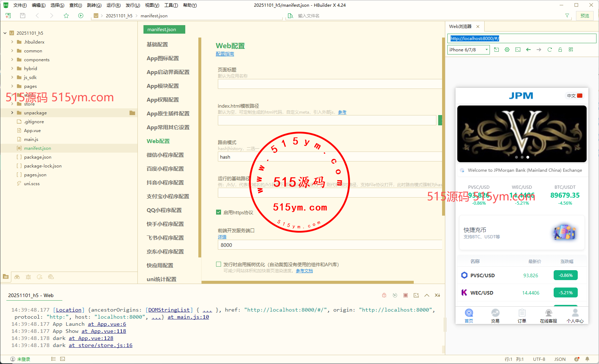The height and width of the screenshot is (364, 599).
Task: Stop the running task with red square
Action: [406, 295]
